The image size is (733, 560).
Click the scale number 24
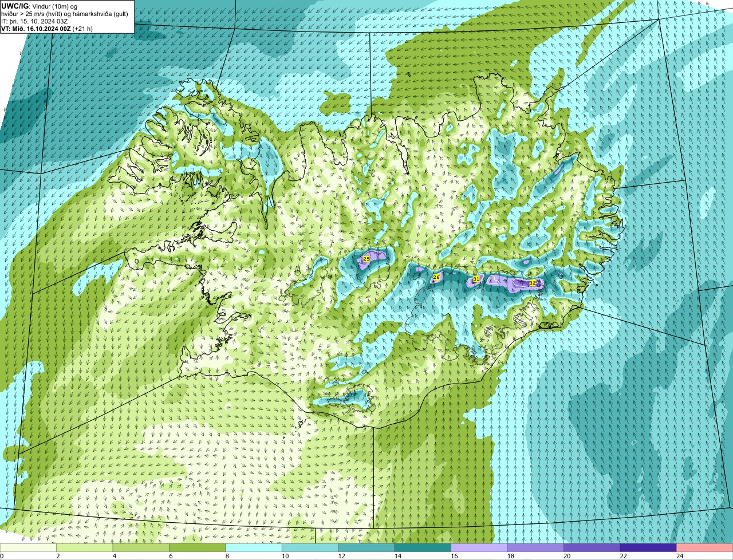click(x=679, y=556)
